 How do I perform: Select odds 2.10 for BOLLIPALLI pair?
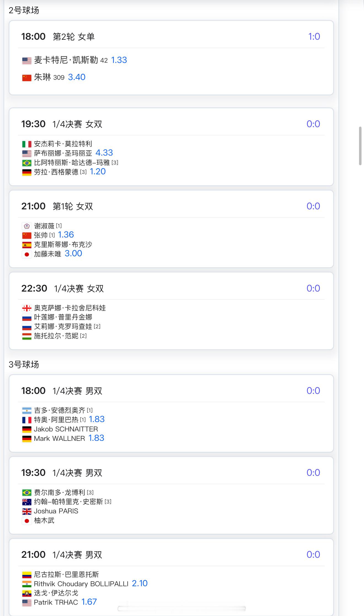coord(140,583)
